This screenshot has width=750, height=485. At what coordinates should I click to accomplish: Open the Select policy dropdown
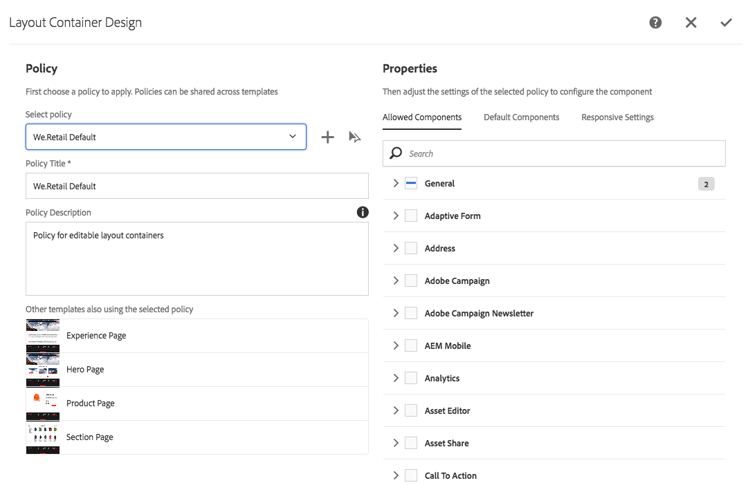(166, 137)
